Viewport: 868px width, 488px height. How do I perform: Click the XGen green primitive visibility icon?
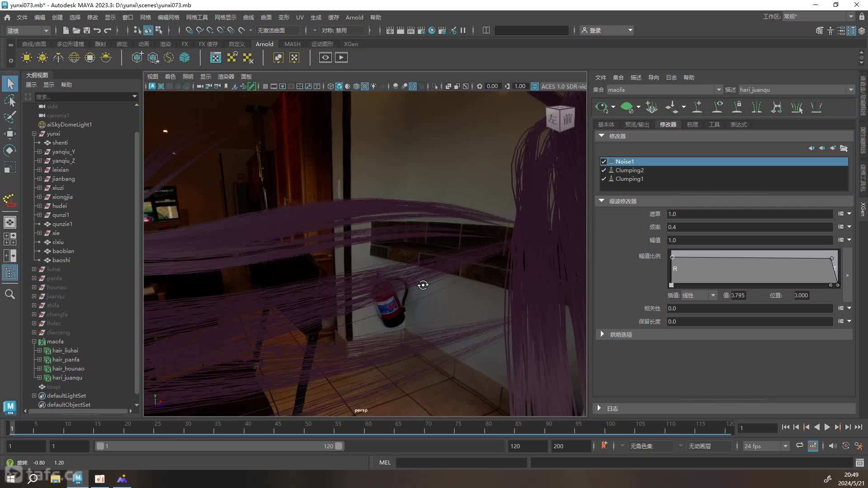[x=627, y=107]
